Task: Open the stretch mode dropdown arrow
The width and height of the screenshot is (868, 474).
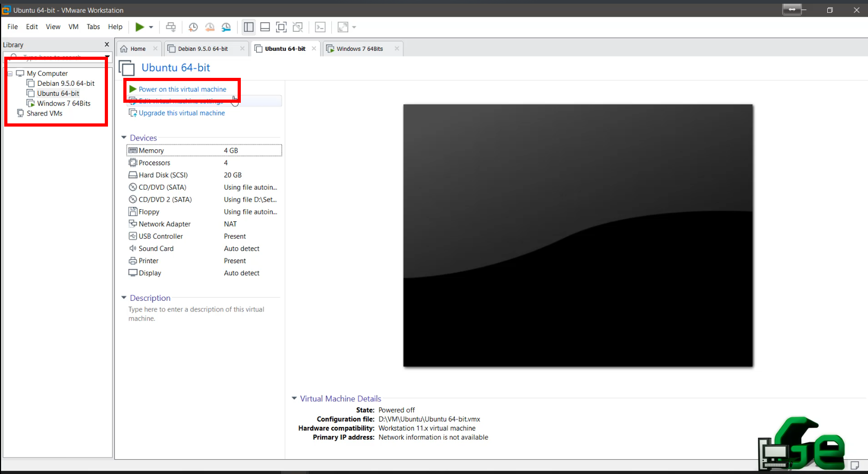Action: click(x=354, y=27)
